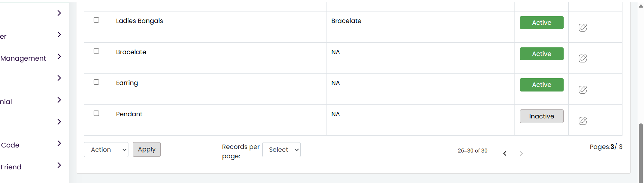Expand the Friend sidebar chevron
The width and height of the screenshot is (644, 183).
(59, 165)
